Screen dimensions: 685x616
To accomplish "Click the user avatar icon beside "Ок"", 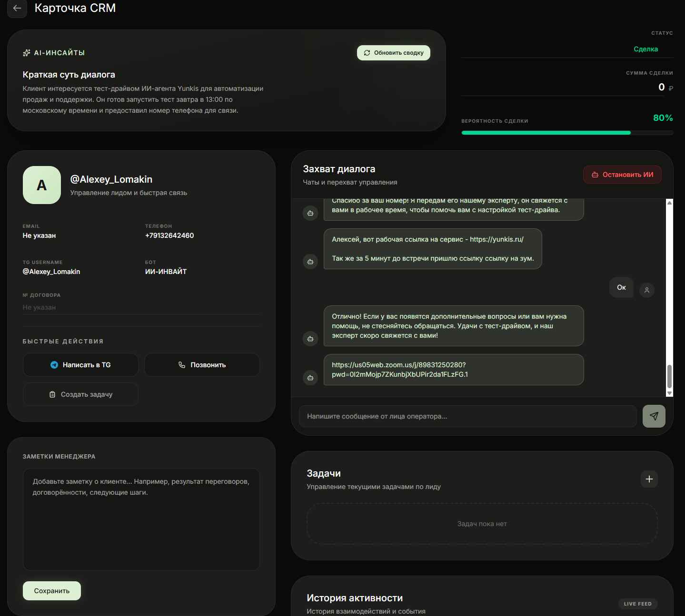I will pyautogui.click(x=646, y=290).
